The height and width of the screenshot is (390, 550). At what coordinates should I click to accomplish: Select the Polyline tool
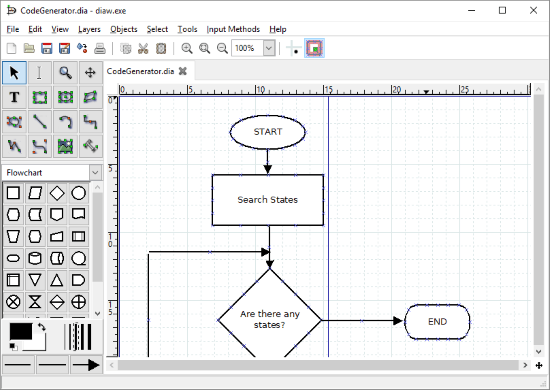pos(14,146)
